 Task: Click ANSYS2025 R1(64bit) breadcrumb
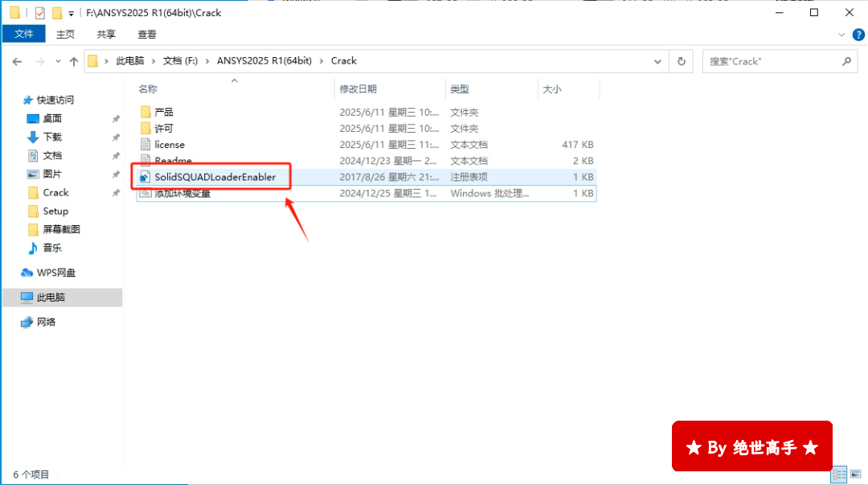[264, 61]
